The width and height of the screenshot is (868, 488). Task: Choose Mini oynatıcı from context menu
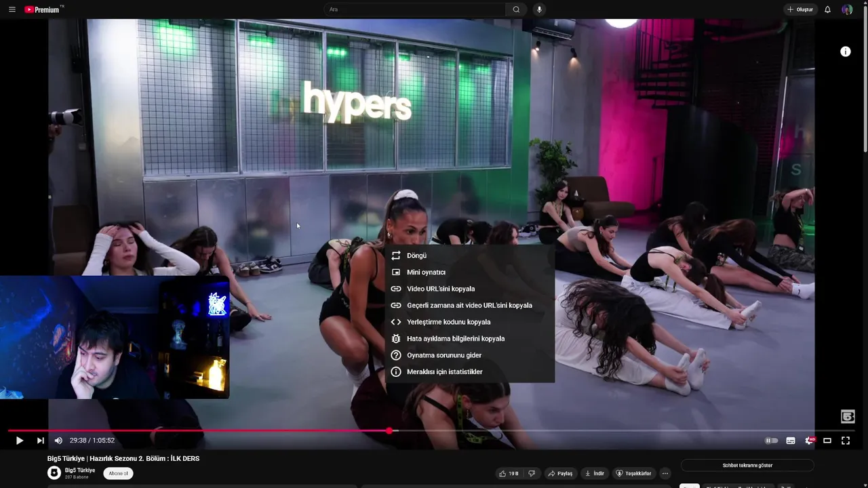click(x=469, y=272)
